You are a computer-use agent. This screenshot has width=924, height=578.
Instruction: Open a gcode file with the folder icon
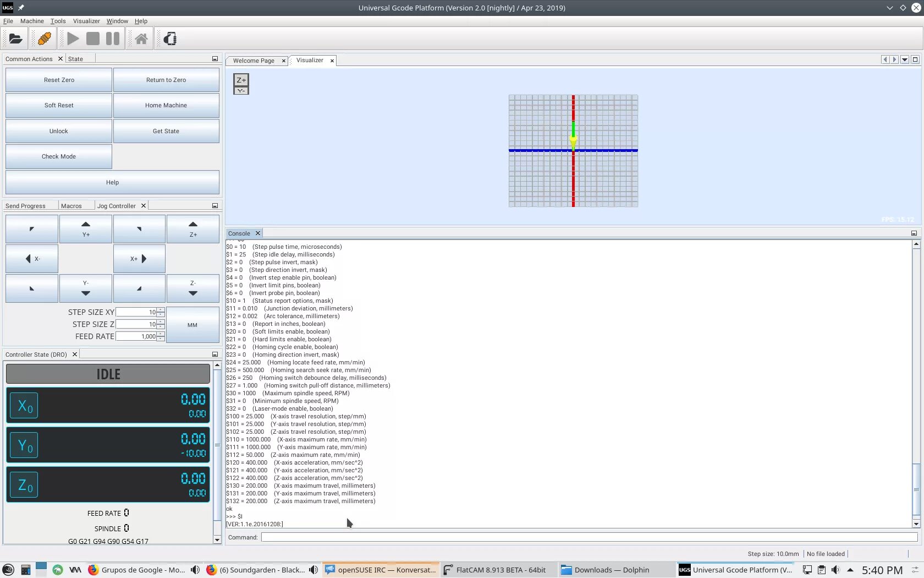coord(15,39)
